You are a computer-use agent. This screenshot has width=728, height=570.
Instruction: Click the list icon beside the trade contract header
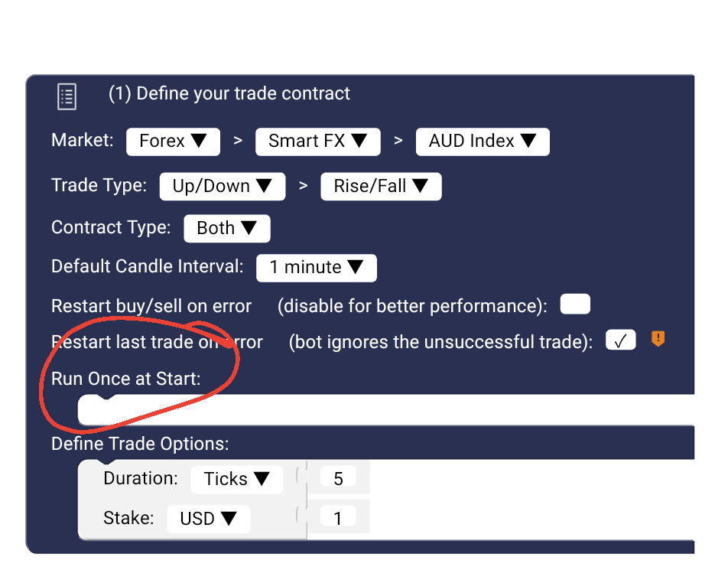click(67, 96)
